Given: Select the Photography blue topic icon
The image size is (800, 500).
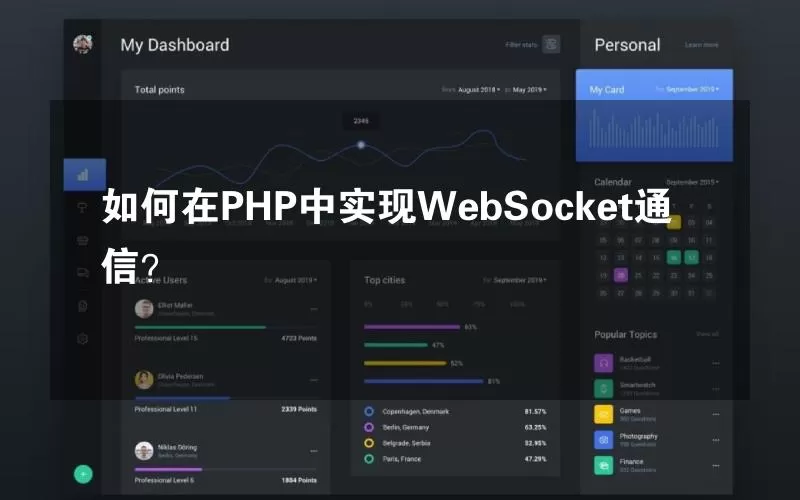Looking at the screenshot, I should (x=604, y=440).
